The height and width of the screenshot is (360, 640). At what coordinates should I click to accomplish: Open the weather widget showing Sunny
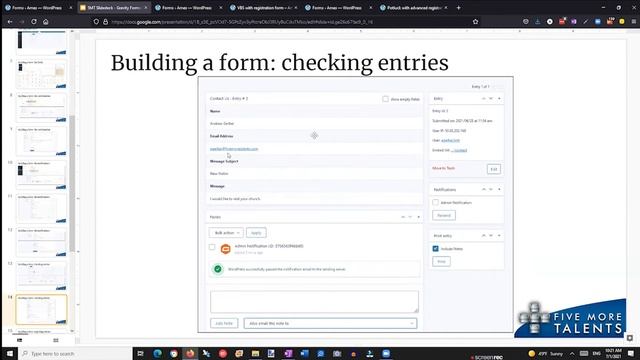pyautogui.click(x=545, y=353)
